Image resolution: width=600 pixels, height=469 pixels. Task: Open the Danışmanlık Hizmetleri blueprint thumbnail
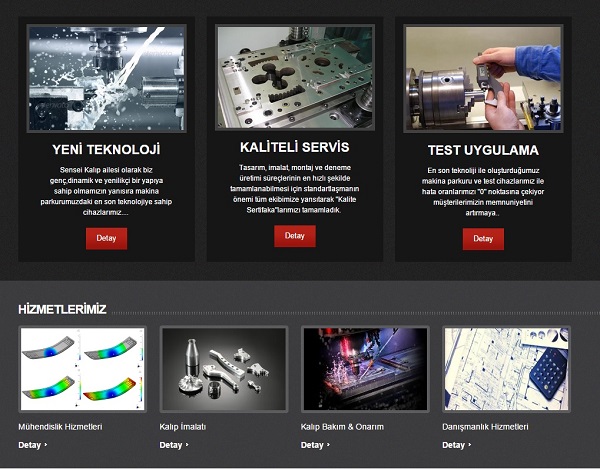tap(506, 369)
